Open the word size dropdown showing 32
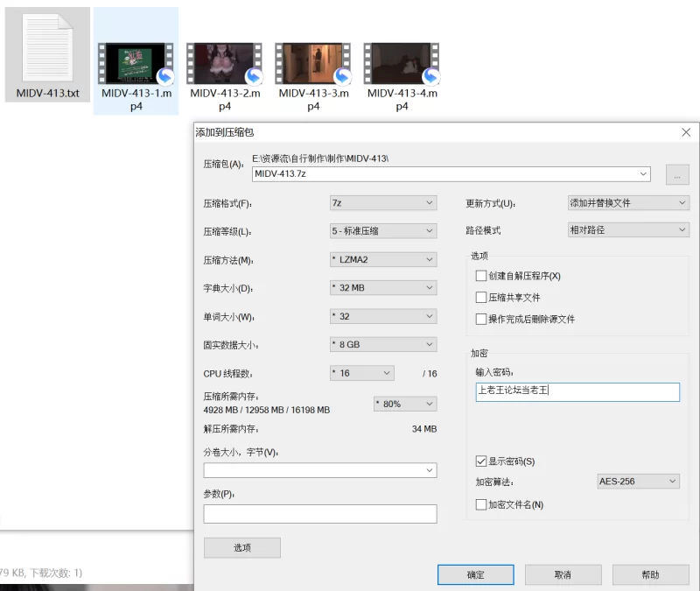 click(383, 316)
